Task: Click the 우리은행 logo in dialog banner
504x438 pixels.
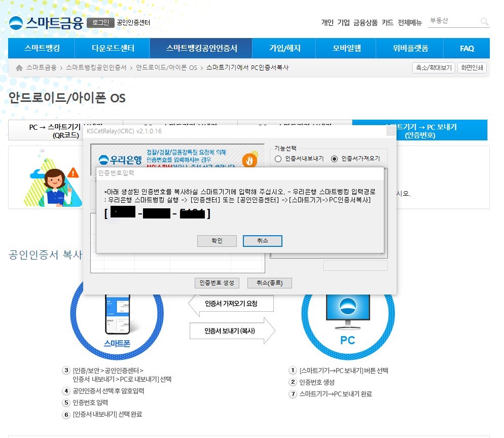Action: click(x=120, y=159)
